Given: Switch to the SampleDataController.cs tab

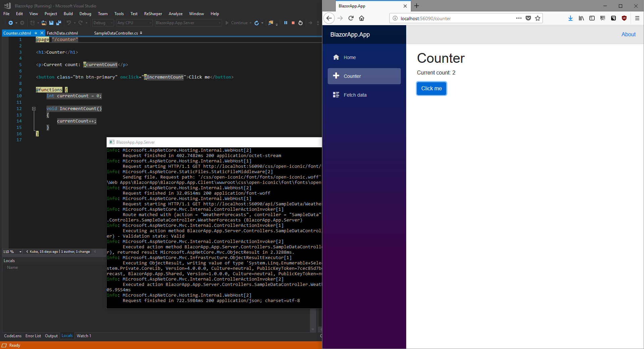Looking at the screenshot, I should (x=116, y=33).
